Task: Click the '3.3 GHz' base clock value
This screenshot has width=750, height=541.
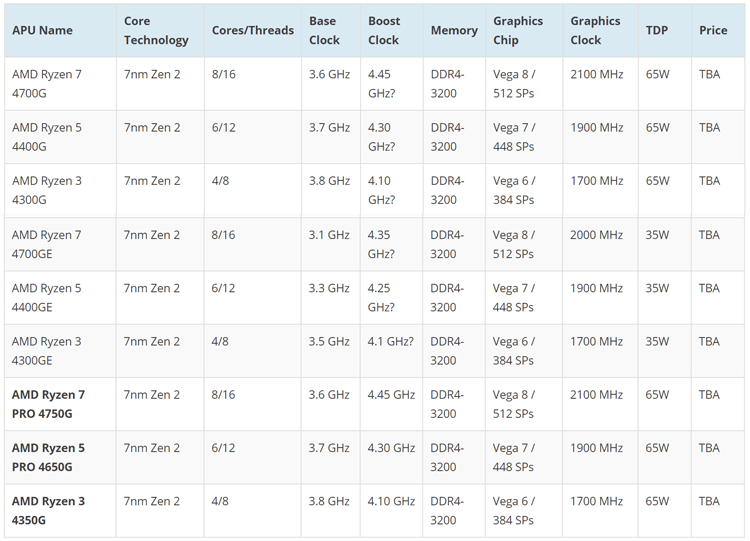Action: pyautogui.click(x=329, y=288)
